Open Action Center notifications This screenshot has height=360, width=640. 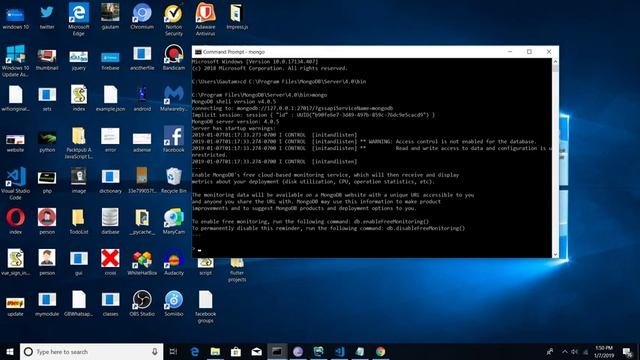628,351
